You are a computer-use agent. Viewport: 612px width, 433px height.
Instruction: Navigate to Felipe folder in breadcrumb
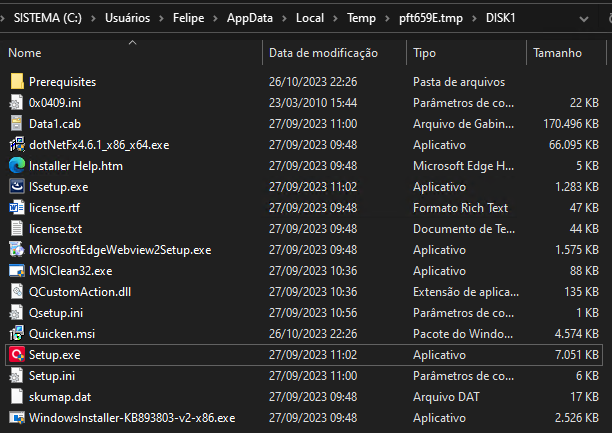point(189,18)
